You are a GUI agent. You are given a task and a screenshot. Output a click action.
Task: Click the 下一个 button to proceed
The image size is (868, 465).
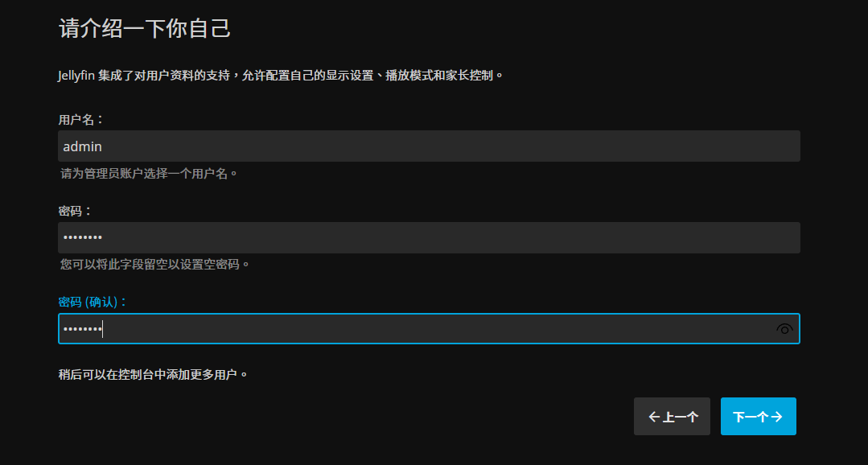(x=757, y=416)
